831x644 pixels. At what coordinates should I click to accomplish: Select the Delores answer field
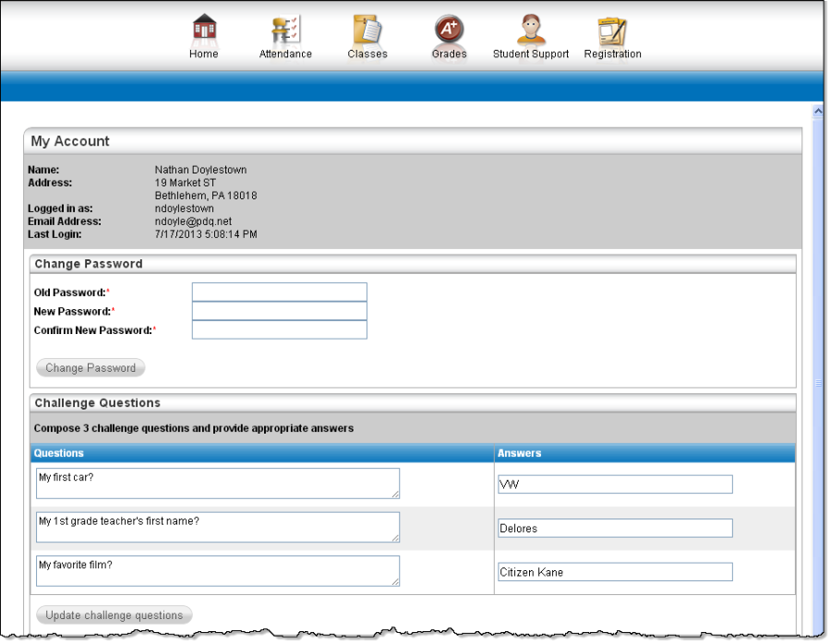coord(614,528)
